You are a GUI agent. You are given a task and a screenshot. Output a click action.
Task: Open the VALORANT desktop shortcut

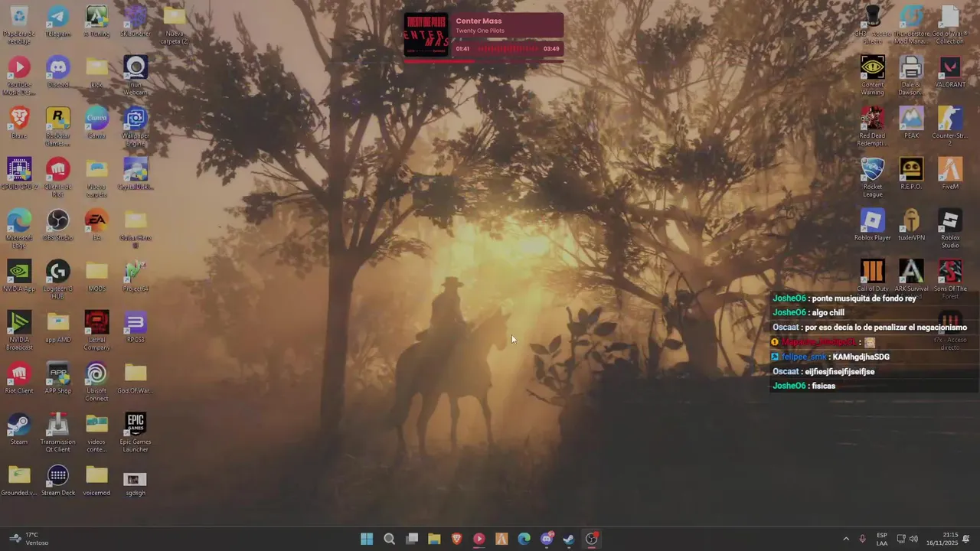tap(950, 73)
